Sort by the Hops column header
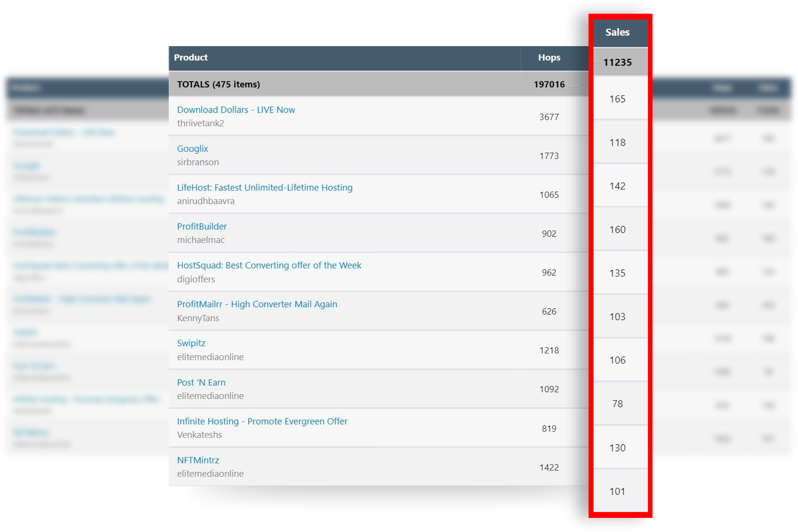The image size is (798, 532). [x=549, y=57]
